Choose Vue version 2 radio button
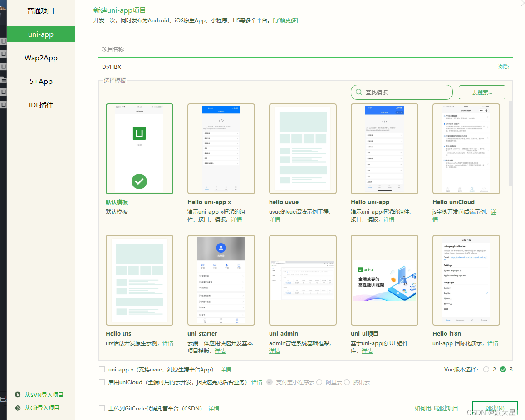Viewport: 525px width, 420px height. [x=486, y=370]
